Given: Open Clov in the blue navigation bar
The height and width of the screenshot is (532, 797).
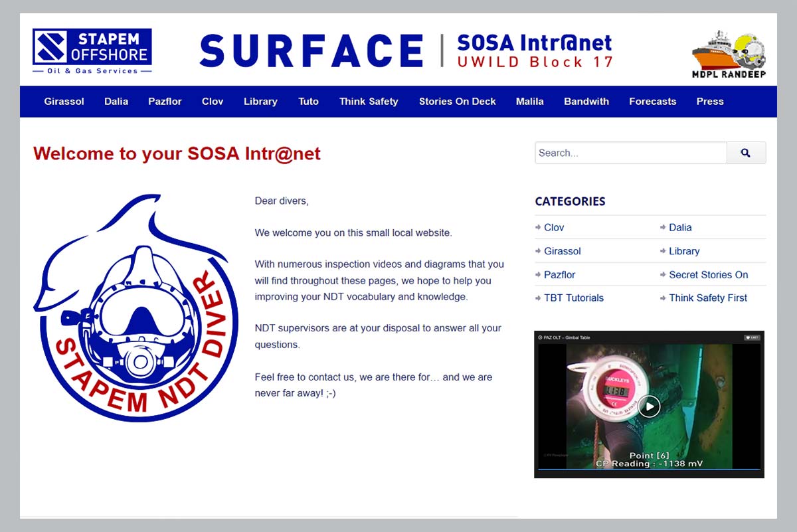Looking at the screenshot, I should coord(213,102).
